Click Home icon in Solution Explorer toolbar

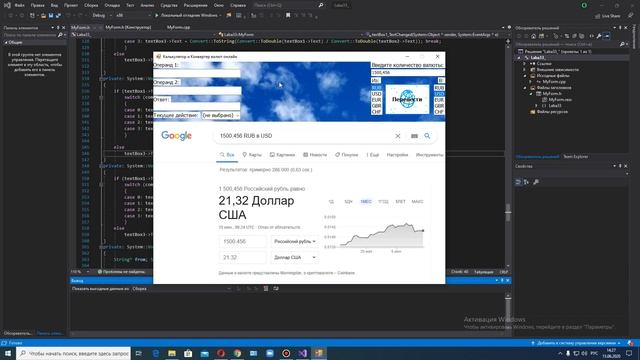(533, 36)
